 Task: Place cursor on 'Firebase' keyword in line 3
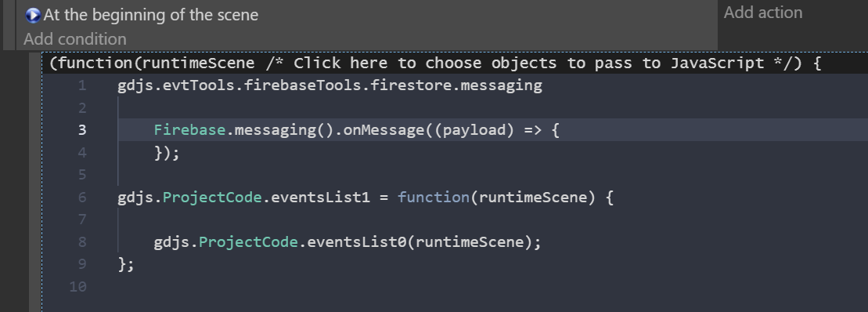(x=190, y=130)
